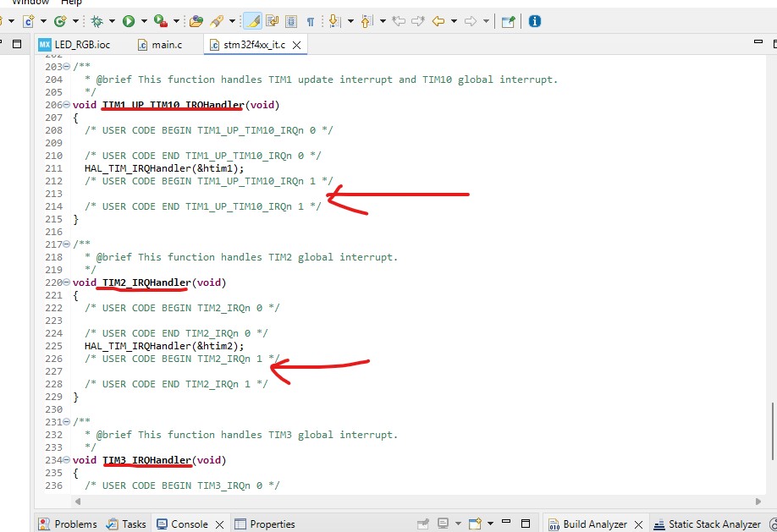The image size is (777, 532).
Task: Go to next annotation arrow icon
Action: 335,21
